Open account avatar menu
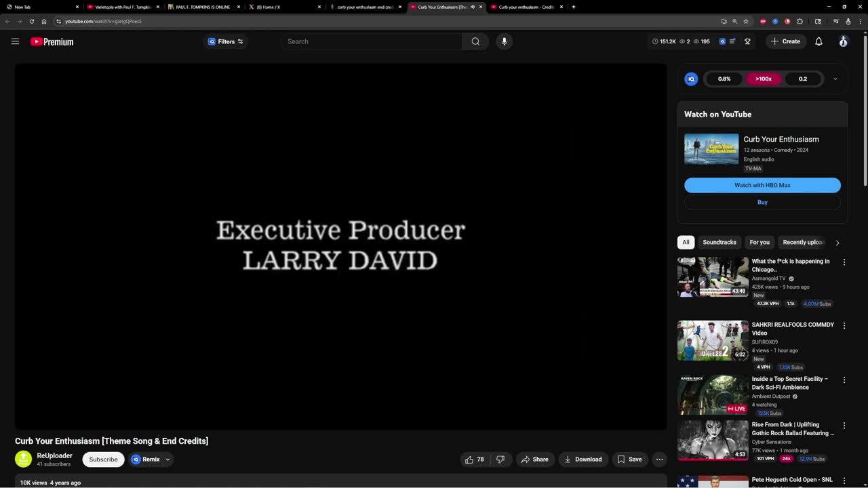 coord(843,41)
